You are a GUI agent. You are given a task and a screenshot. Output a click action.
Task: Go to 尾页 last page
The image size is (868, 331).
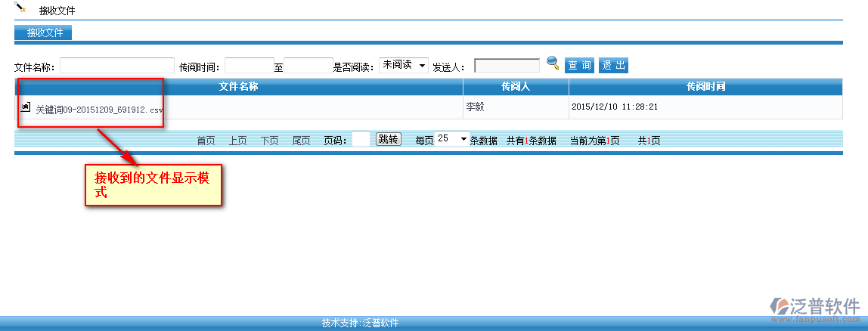[301, 141]
